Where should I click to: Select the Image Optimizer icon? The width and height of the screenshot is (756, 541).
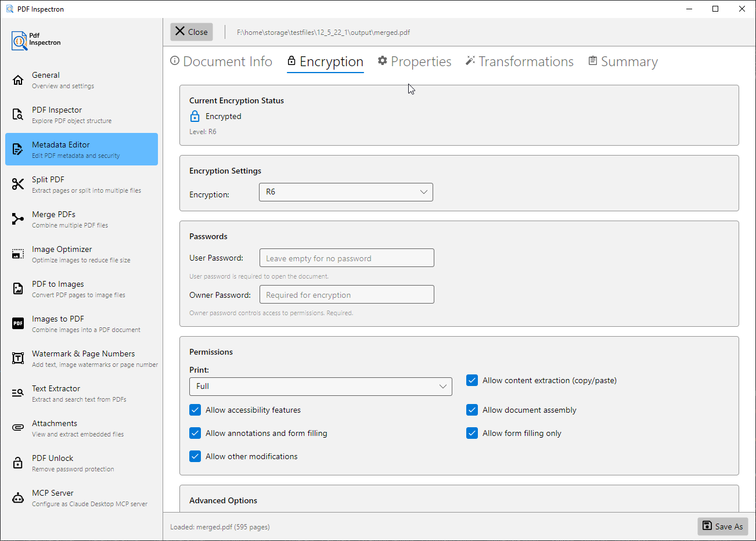pyautogui.click(x=18, y=254)
